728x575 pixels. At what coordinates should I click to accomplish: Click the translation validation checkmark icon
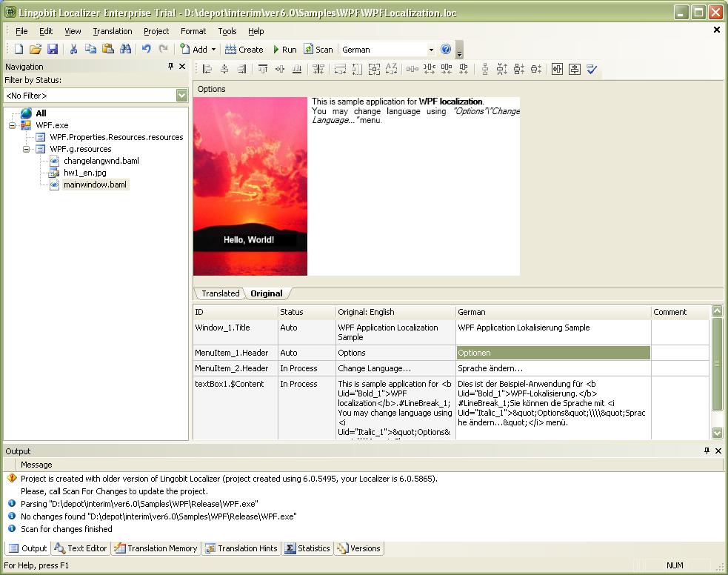click(590, 69)
